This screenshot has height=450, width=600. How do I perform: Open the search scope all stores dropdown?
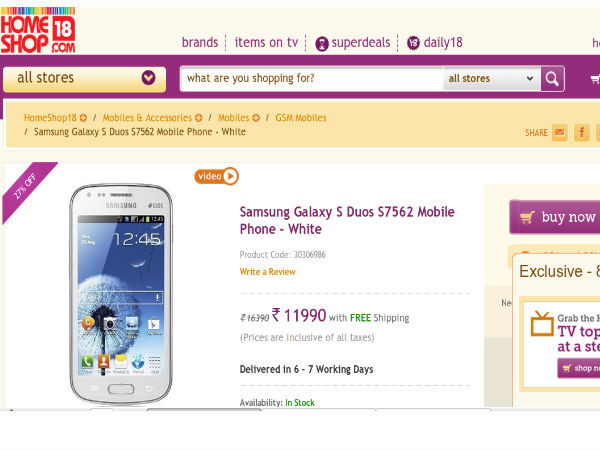pyautogui.click(x=492, y=78)
